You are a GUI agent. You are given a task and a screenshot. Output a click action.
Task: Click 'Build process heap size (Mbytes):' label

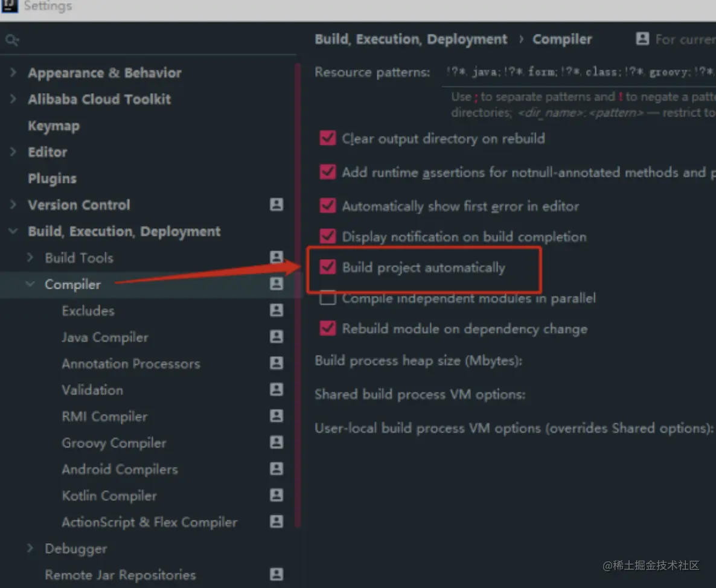click(x=418, y=360)
